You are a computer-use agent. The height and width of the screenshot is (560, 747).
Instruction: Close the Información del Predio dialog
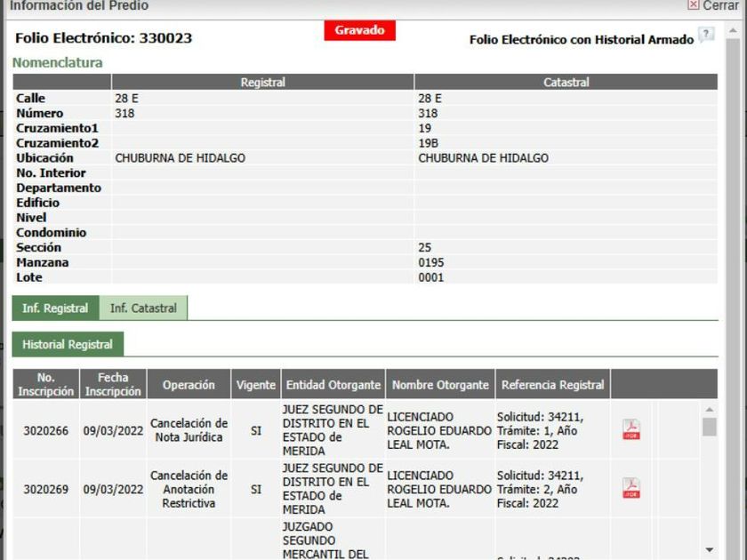click(712, 5)
